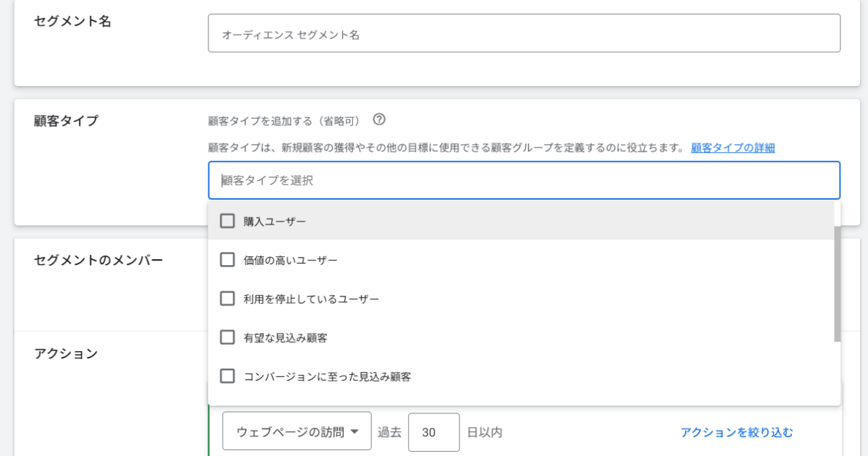Click the arrow on ウェブページの訪問 dropdown
The image size is (868, 456).
click(x=354, y=432)
